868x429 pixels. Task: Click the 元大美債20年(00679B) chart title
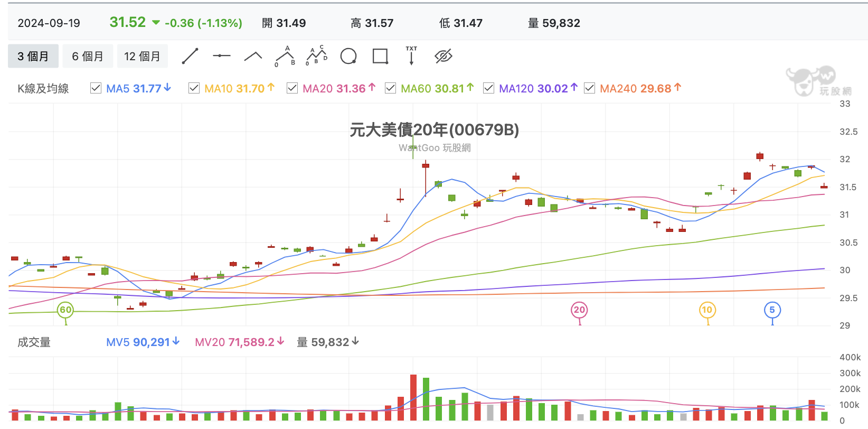point(435,130)
